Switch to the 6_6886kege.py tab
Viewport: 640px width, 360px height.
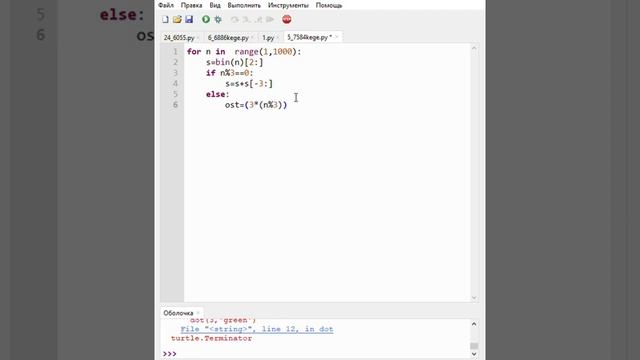(228, 38)
